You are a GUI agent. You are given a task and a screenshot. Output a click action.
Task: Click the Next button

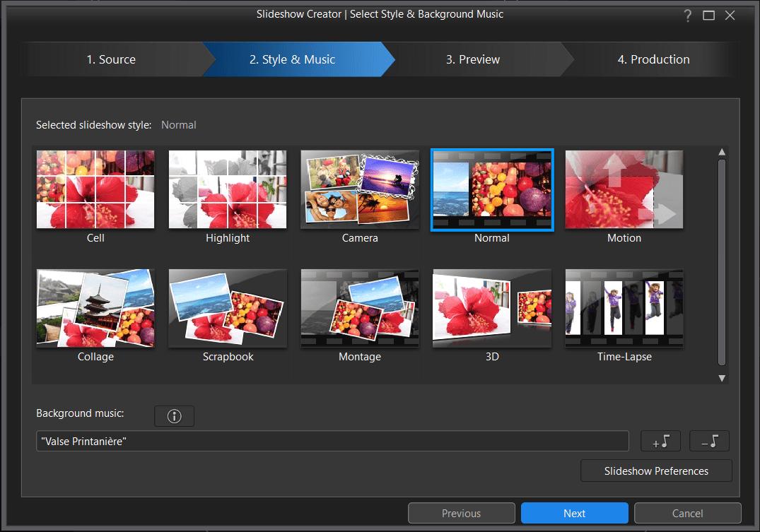(574, 513)
